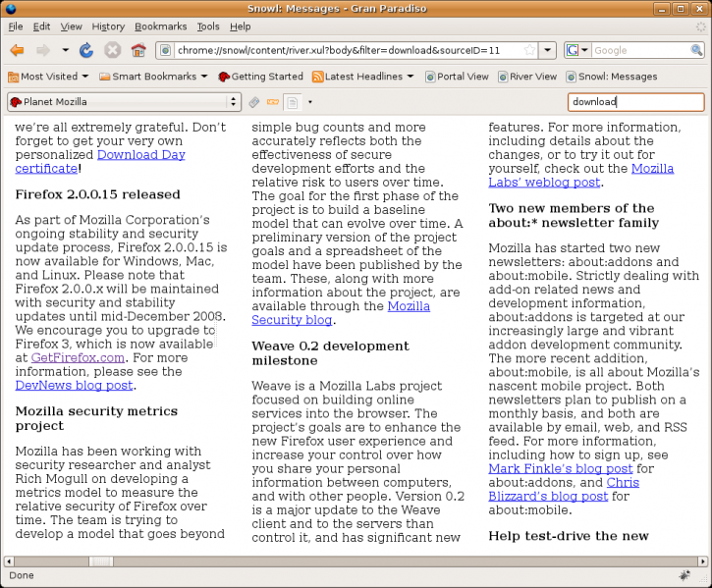Reload the current page
The width and height of the screenshot is (712, 588).
86,50
